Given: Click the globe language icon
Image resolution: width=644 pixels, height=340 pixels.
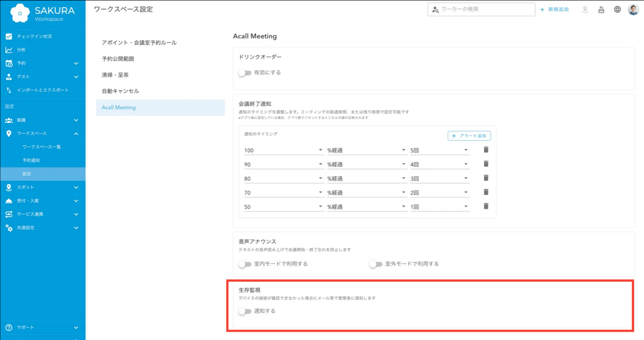Looking at the screenshot, I should (x=617, y=9).
